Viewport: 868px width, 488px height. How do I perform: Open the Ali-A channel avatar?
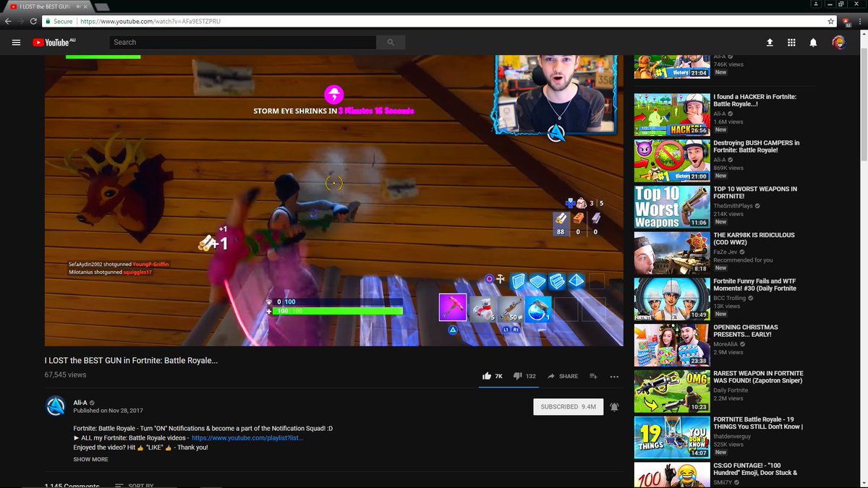(56, 407)
